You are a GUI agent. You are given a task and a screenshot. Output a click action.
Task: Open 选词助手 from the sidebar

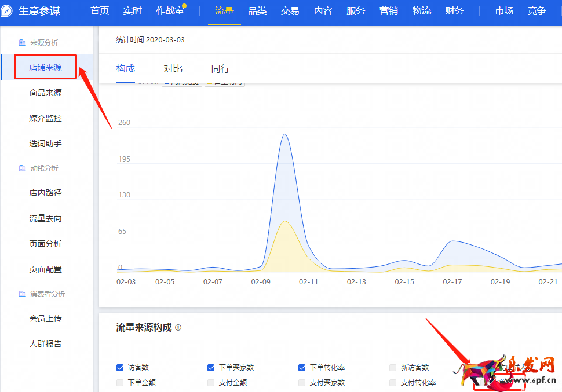coord(46,144)
